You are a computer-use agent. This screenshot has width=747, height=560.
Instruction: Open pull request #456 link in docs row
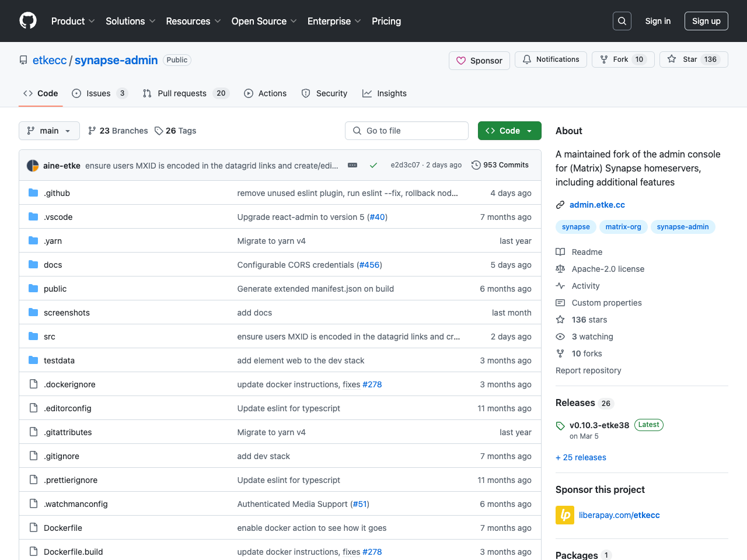(369, 265)
